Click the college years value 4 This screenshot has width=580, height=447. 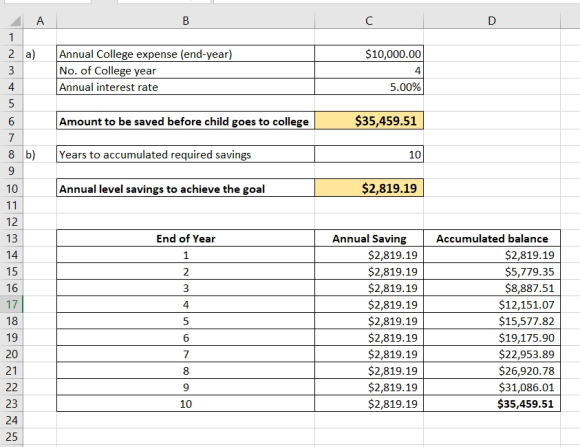(x=369, y=70)
